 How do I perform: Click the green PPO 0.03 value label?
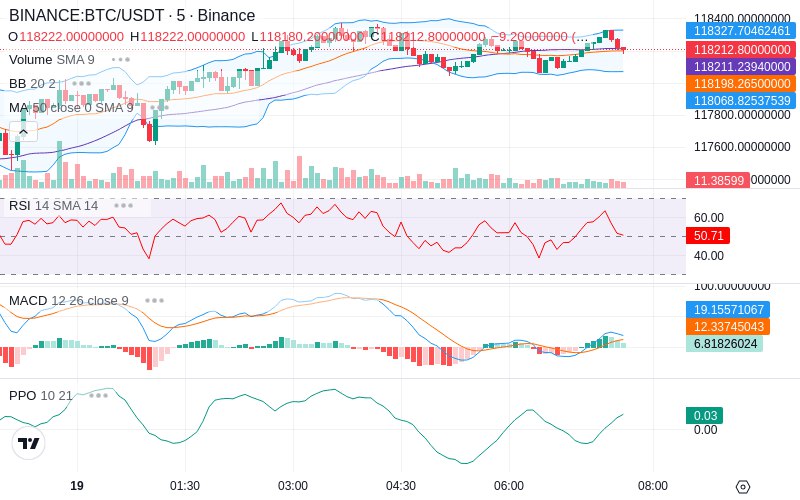705,415
